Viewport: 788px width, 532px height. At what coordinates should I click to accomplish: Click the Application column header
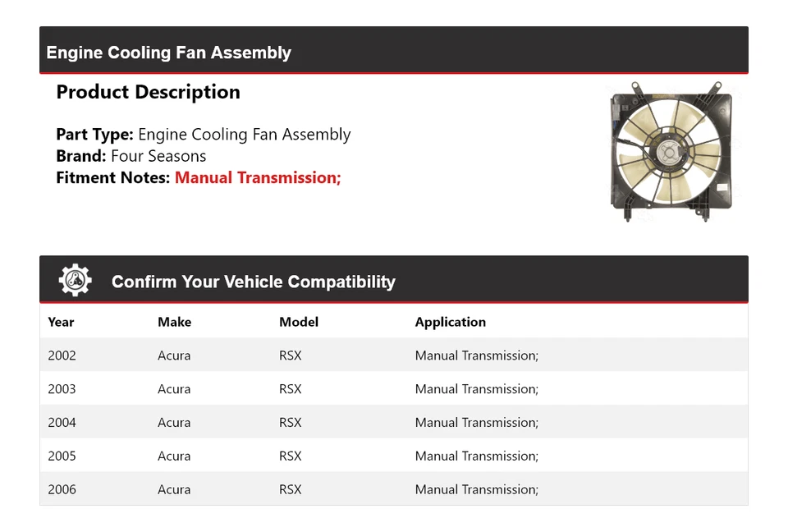tap(451, 322)
